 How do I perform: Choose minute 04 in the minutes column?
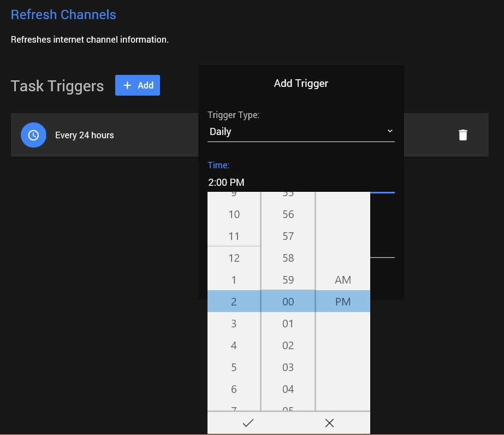[x=288, y=389]
